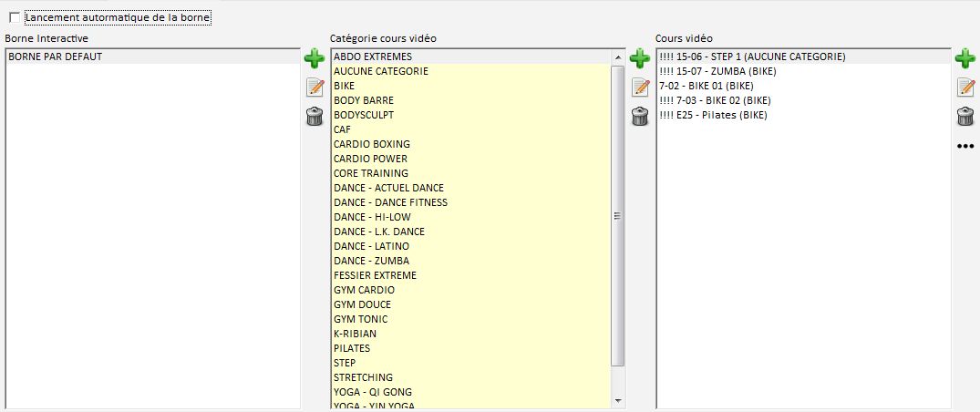Select the CARDIO BOXING category
This screenshot has width=980, height=412.
point(371,144)
